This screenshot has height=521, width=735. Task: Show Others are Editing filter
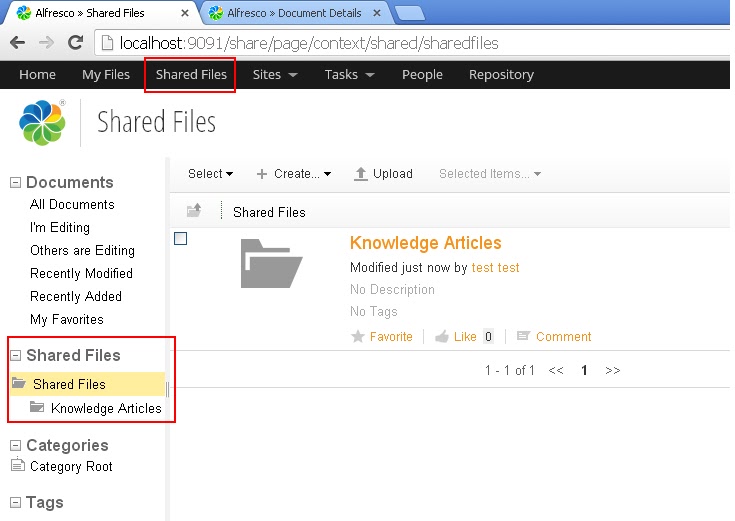point(82,250)
